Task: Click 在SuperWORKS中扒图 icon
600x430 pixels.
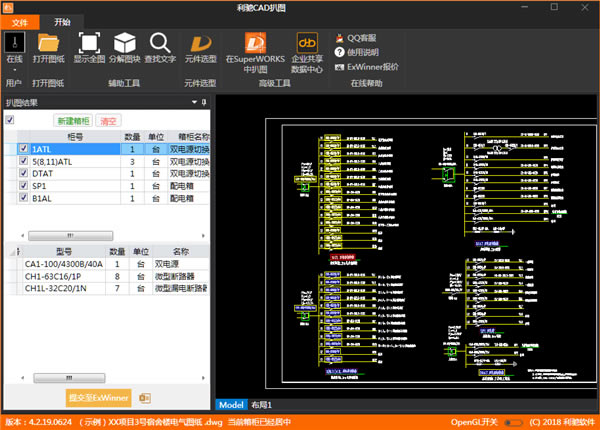Action: 255,44
